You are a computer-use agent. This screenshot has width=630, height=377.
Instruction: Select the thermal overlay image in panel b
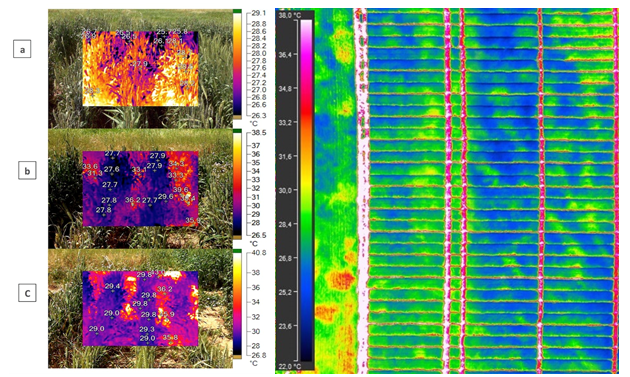coord(141,189)
